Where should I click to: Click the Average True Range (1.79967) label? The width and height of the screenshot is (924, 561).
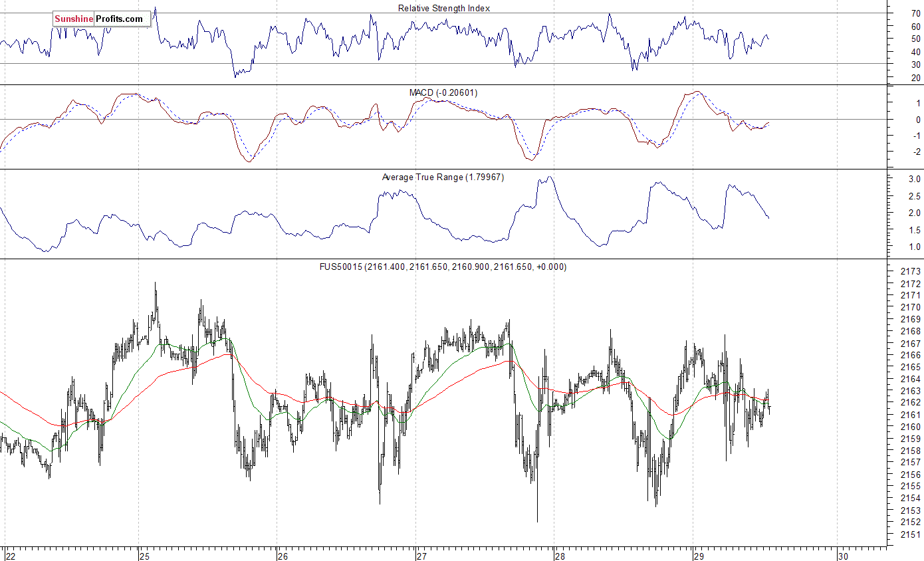pos(443,177)
